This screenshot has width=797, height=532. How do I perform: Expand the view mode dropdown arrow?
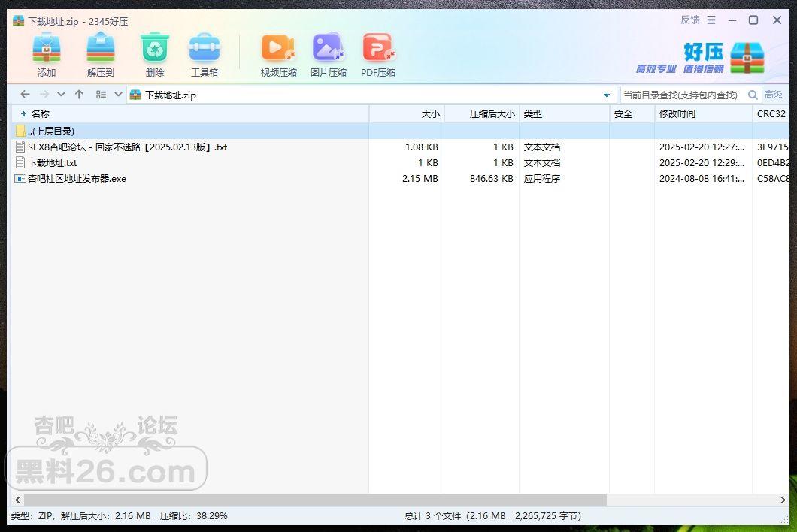[x=118, y=95]
